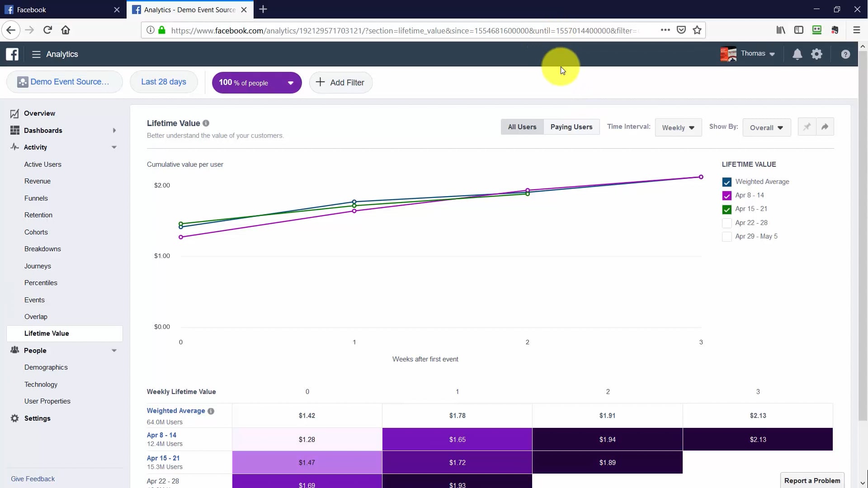
Task: Open the browser library icon
Action: point(781,30)
